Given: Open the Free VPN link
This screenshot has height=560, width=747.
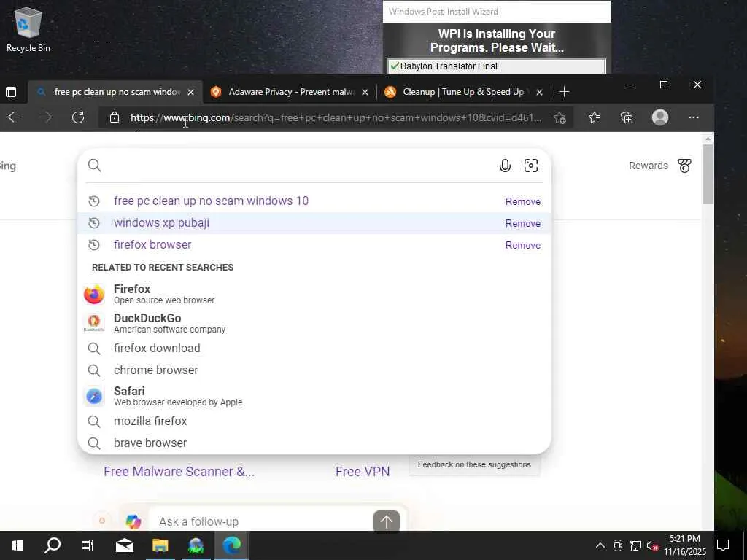Looking at the screenshot, I should (363, 472).
